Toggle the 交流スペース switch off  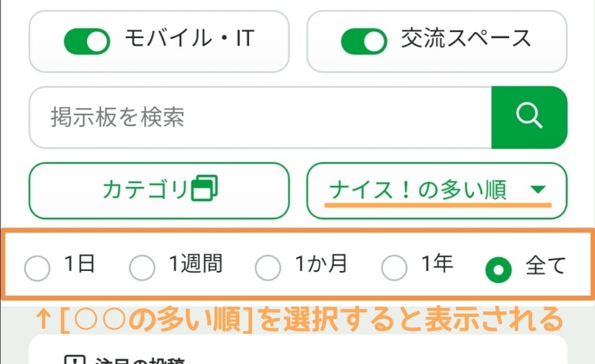coord(364,41)
